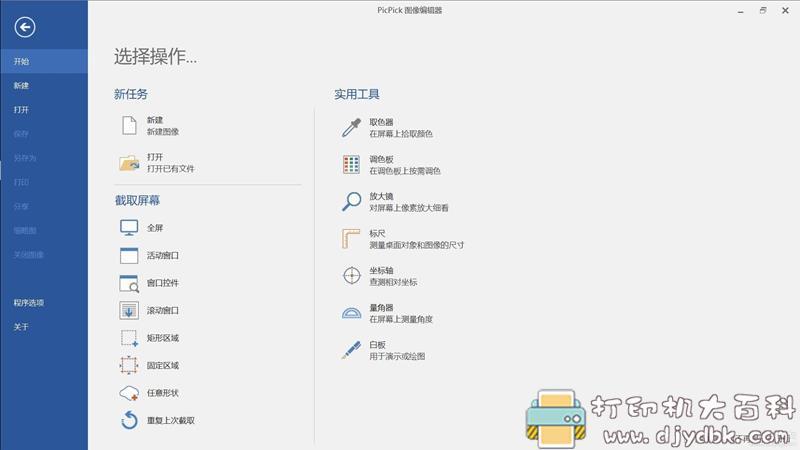Select the 窗口控件 capture icon
This screenshot has height=450, width=800.
pos(129,283)
